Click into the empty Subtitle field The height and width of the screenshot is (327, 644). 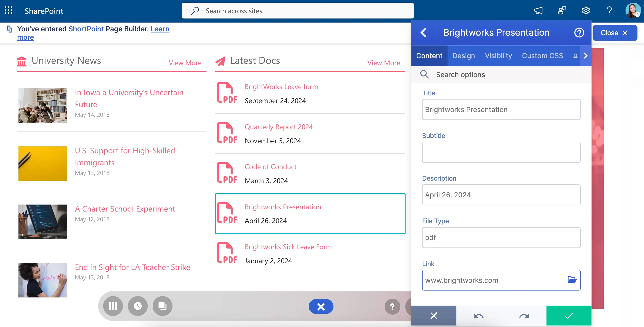pos(501,152)
